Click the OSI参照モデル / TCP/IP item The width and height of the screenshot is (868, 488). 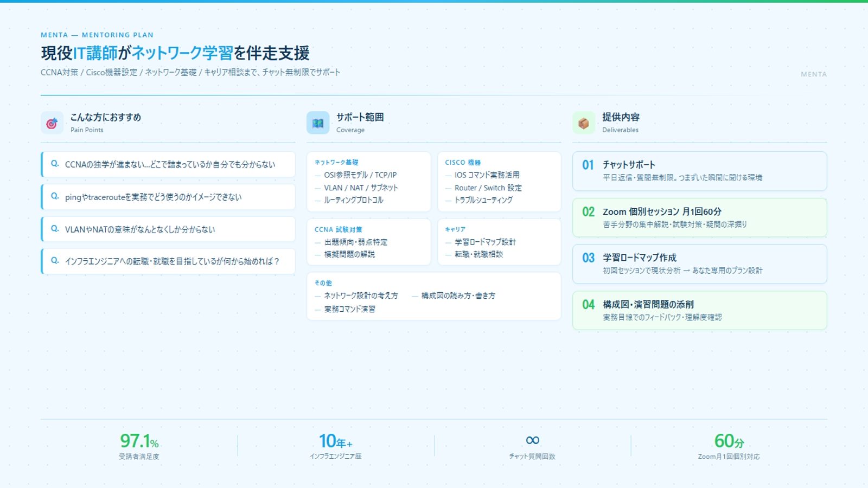[x=360, y=175]
